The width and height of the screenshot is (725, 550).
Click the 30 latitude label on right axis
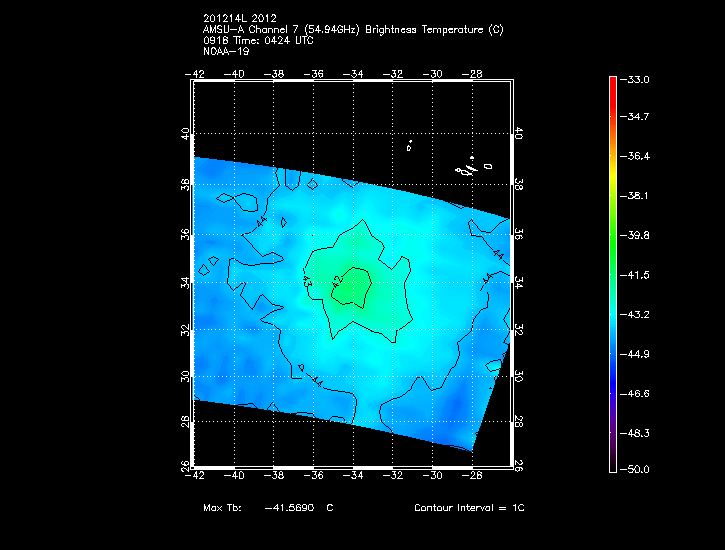click(520, 377)
